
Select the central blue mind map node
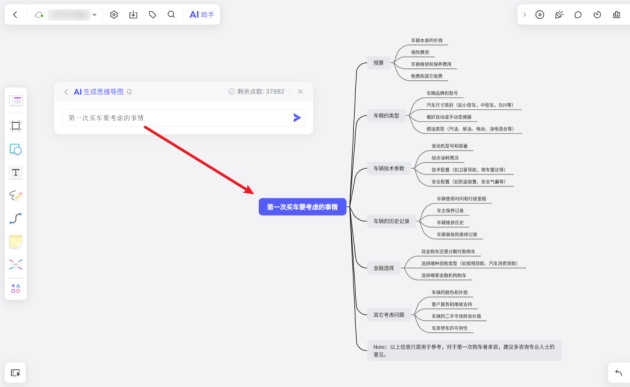[302, 207]
